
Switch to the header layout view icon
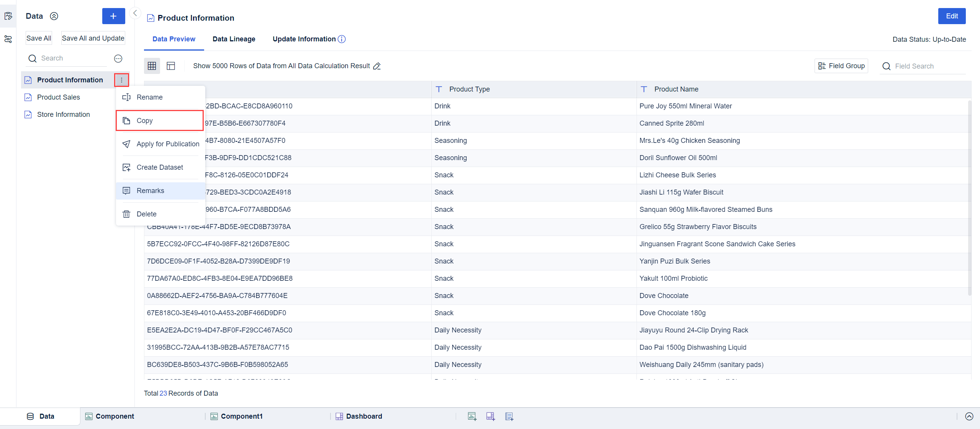coord(171,66)
